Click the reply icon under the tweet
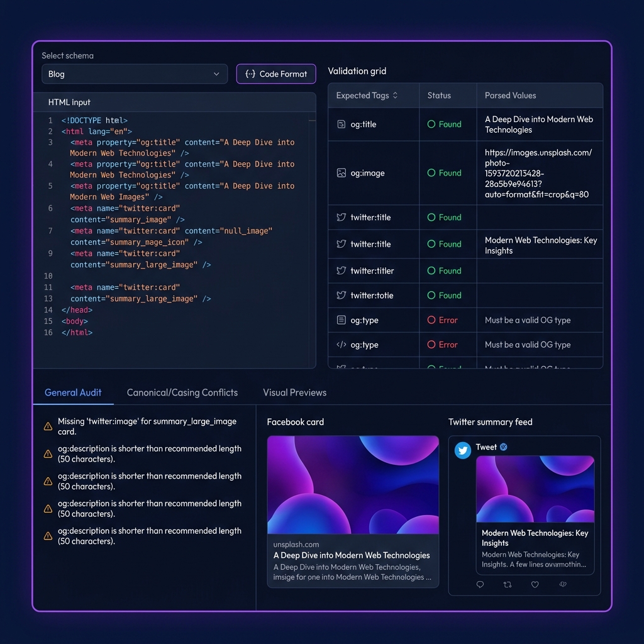 (480, 584)
